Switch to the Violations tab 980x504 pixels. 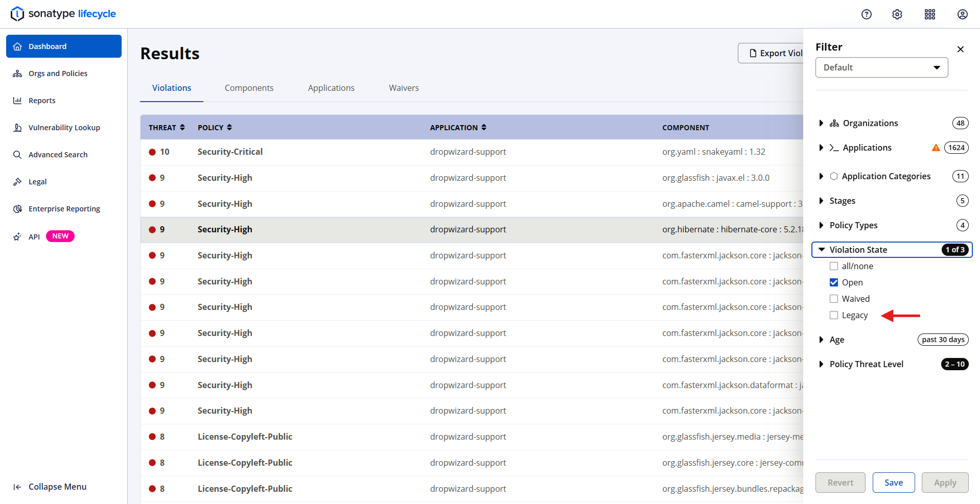pyautogui.click(x=172, y=88)
